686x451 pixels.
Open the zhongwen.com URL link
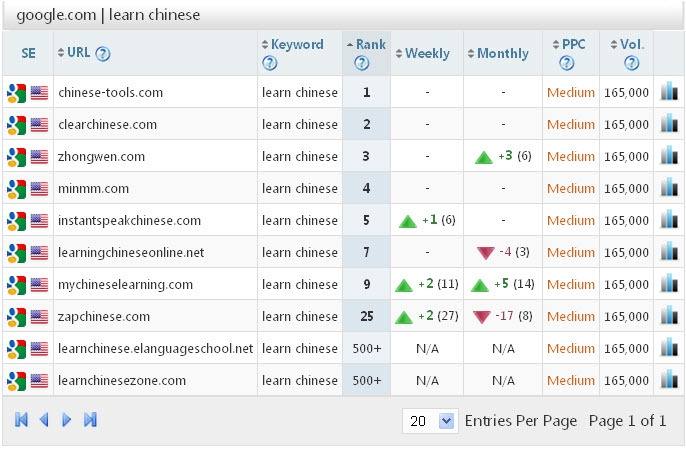(102, 156)
